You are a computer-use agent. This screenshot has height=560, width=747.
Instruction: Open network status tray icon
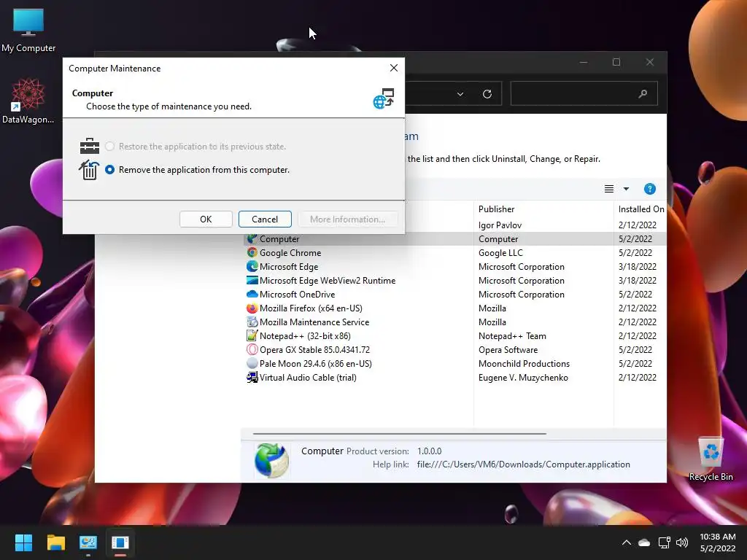[x=664, y=542]
